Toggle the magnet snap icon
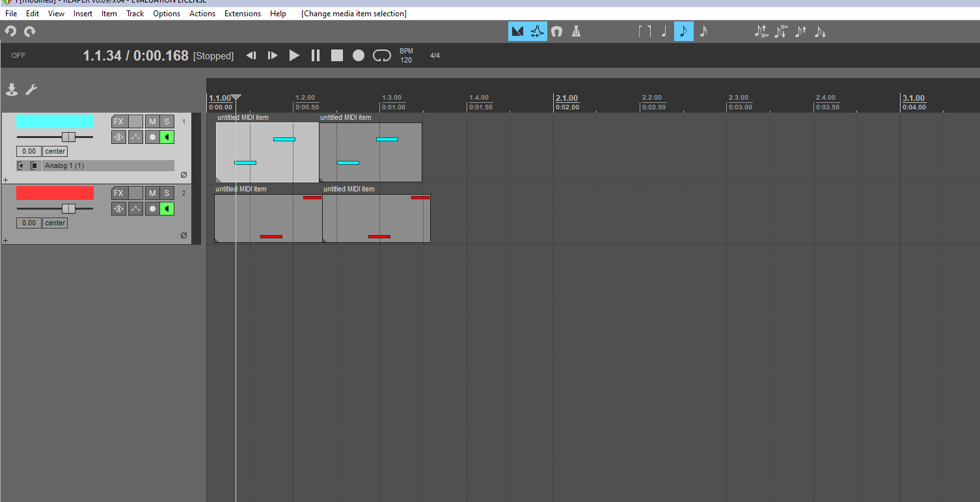The height and width of the screenshot is (502, 980). (556, 31)
